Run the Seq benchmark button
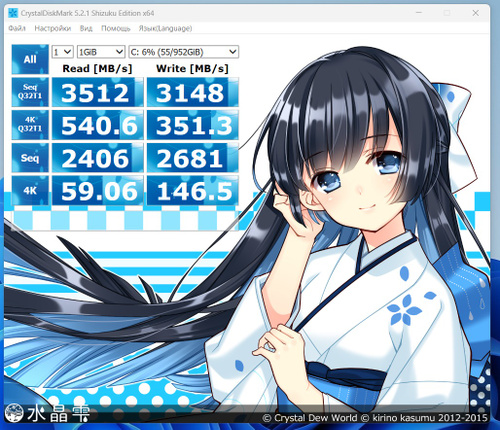This screenshot has width=500, height=430. coord(30,158)
